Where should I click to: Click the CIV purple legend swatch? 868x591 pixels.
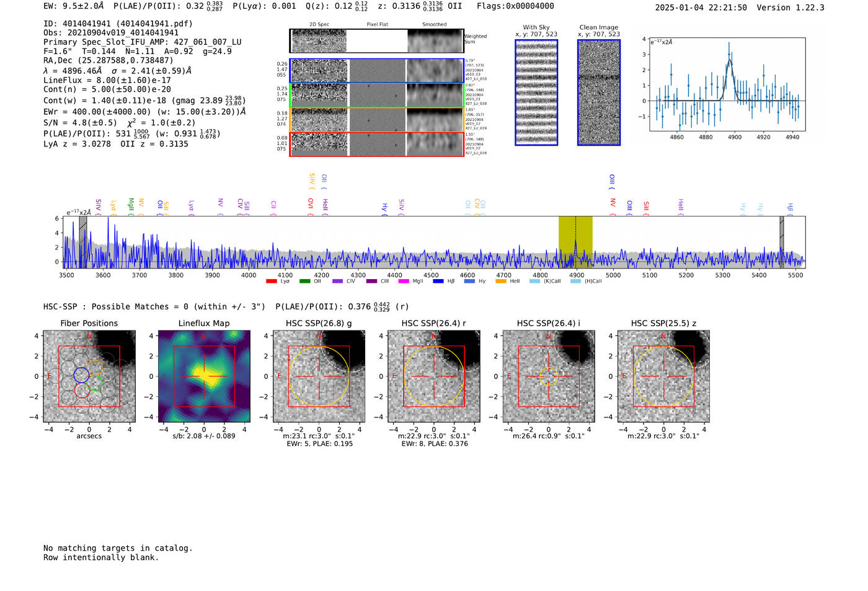click(x=337, y=281)
